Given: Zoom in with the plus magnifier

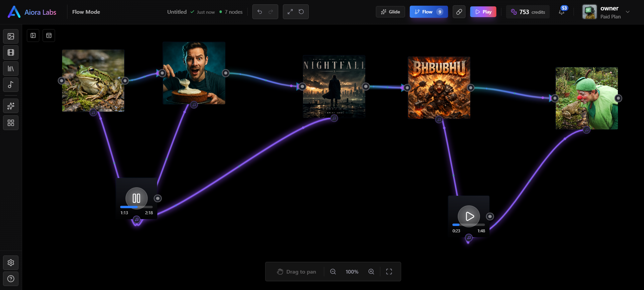Looking at the screenshot, I should pos(371,272).
